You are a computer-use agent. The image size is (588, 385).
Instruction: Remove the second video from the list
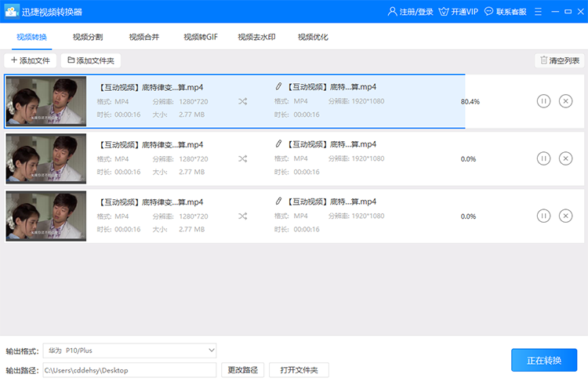(x=565, y=158)
